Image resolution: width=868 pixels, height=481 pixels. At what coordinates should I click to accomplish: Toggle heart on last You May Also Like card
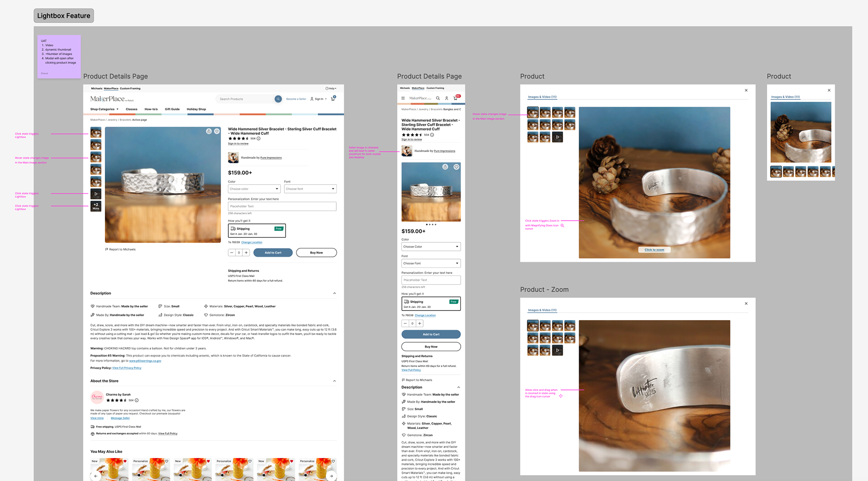pos(333,461)
